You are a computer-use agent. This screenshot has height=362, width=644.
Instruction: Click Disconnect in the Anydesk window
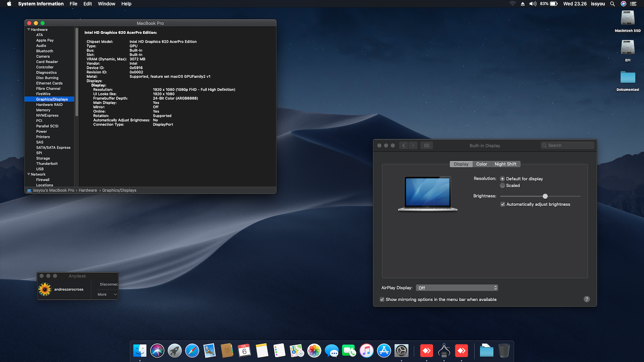tap(108, 284)
